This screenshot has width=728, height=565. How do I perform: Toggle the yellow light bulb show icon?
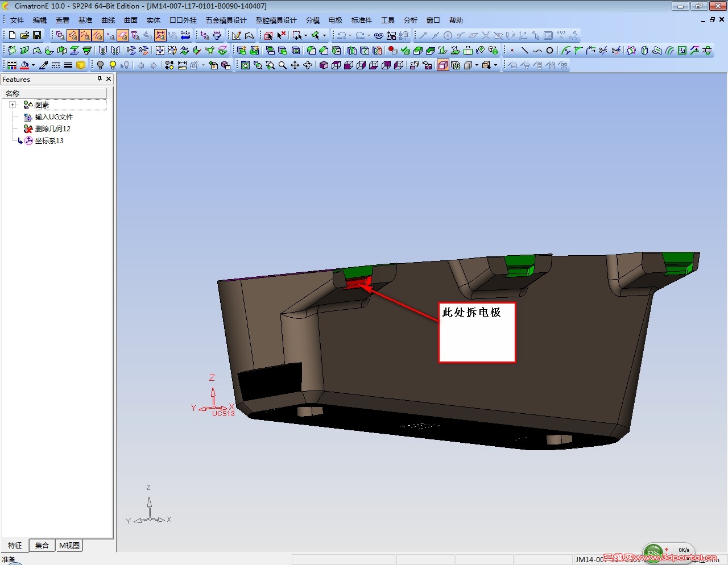(113, 65)
